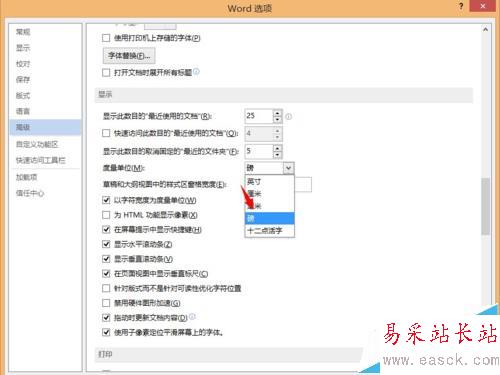Check 为 HTML 功能显示像素
This screenshot has width=500, height=375.
pyautogui.click(x=106, y=215)
